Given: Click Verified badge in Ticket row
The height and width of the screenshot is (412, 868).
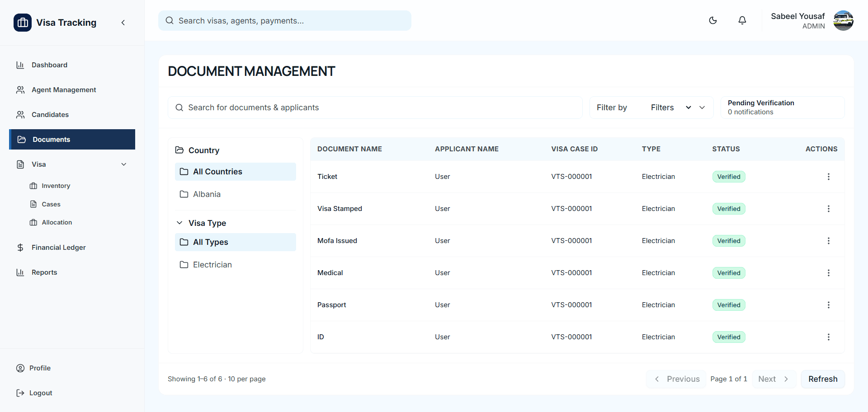Looking at the screenshot, I should (x=729, y=177).
